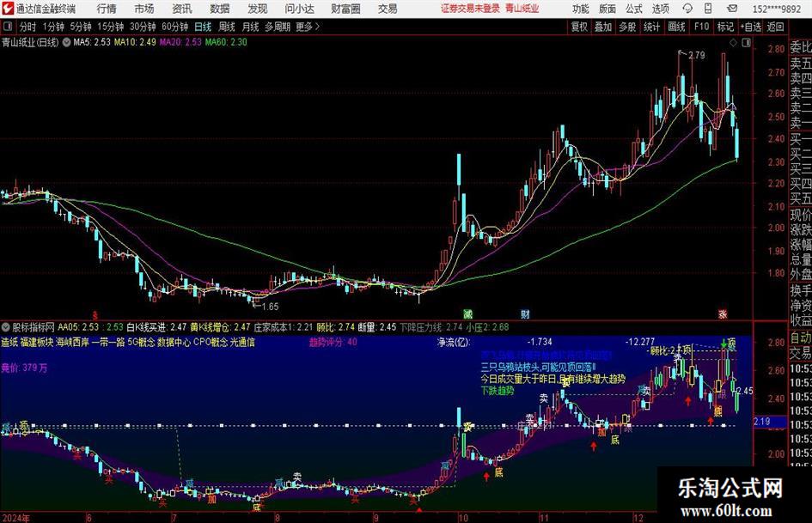
Task: Open the 数据 menu
Action: pos(220,9)
